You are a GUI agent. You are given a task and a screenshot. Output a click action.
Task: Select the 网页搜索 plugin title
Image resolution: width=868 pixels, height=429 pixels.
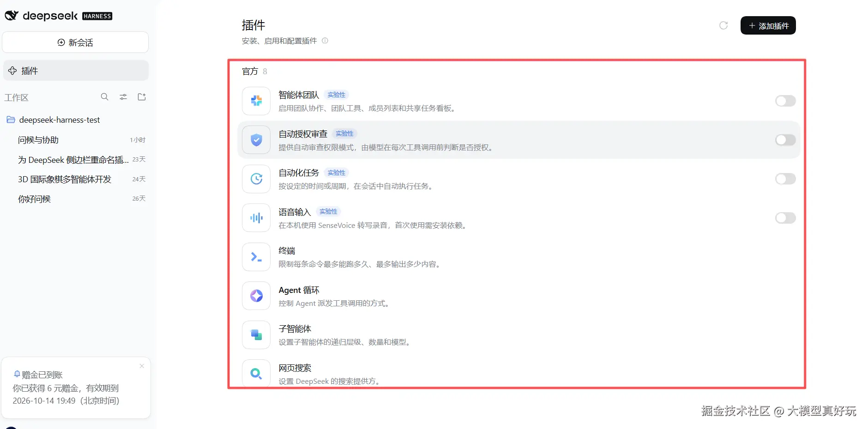point(295,368)
